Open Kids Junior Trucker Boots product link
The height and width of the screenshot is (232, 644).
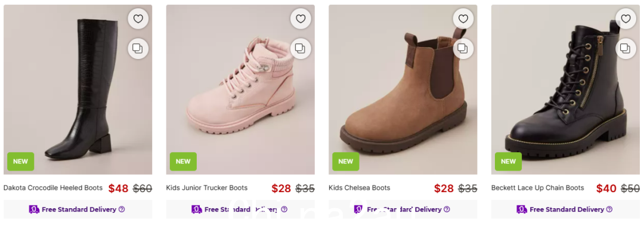click(x=206, y=188)
